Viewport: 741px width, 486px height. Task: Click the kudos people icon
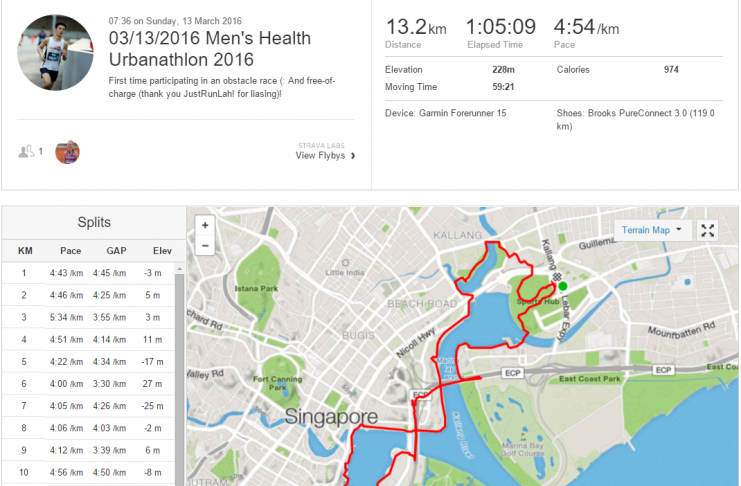26,151
